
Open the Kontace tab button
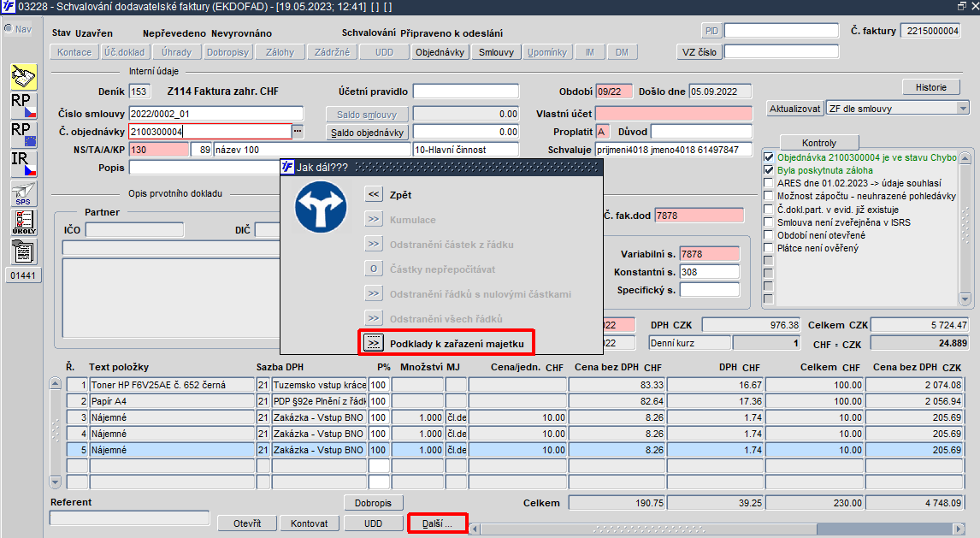click(74, 52)
